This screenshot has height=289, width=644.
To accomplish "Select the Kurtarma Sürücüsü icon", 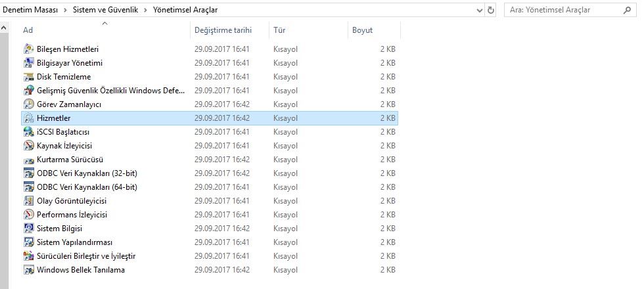I will coord(29,160).
